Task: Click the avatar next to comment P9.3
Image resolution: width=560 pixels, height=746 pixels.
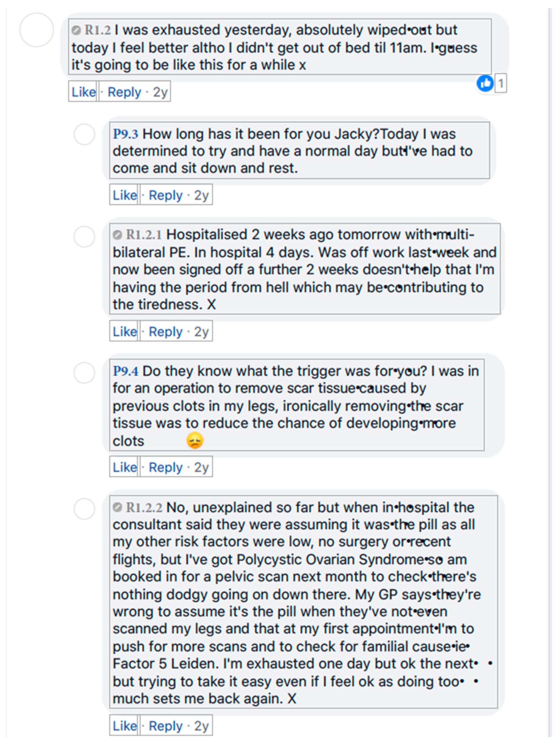Action: (x=84, y=134)
